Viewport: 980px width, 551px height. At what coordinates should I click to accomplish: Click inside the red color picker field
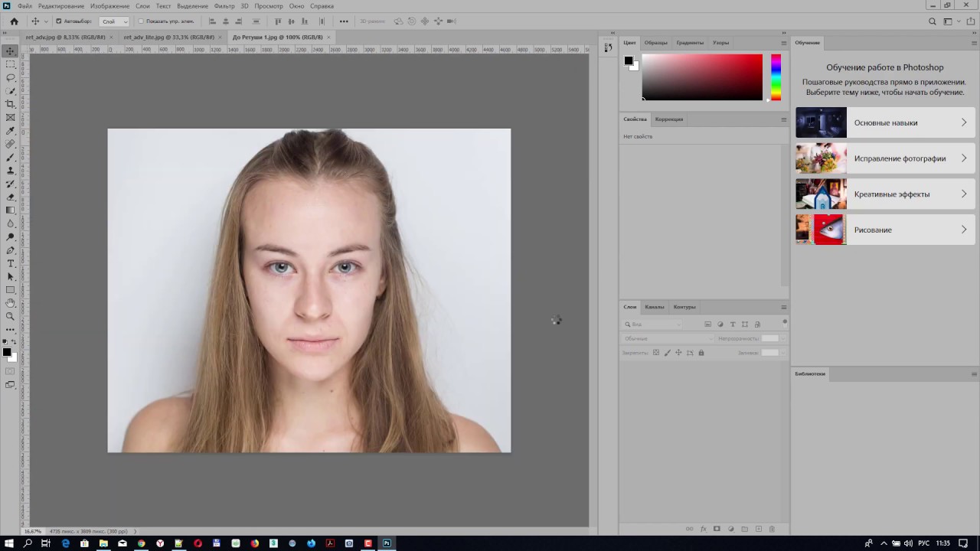[702, 77]
